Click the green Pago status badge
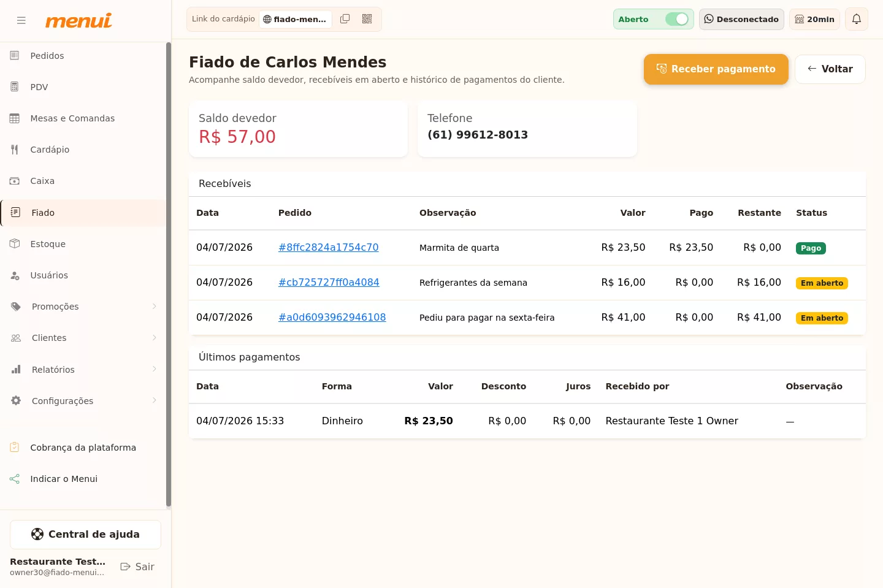Image resolution: width=883 pixels, height=588 pixels. click(811, 248)
